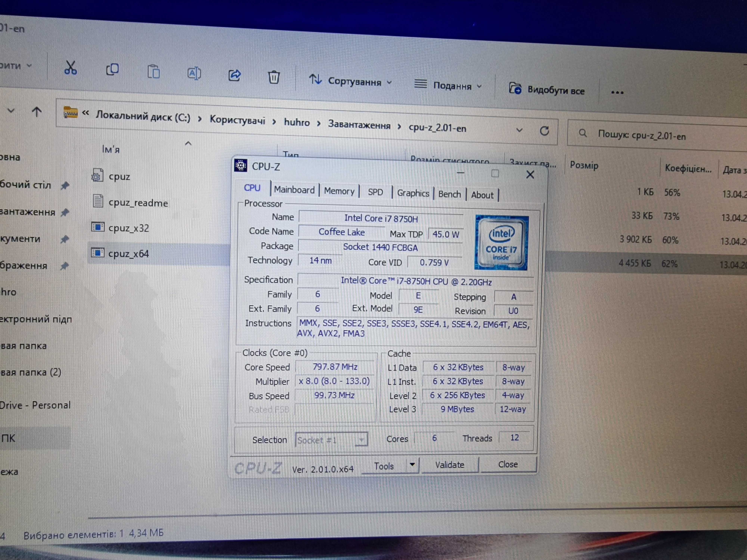Open the Tools dropdown arrow in CPU-Z

point(412,464)
